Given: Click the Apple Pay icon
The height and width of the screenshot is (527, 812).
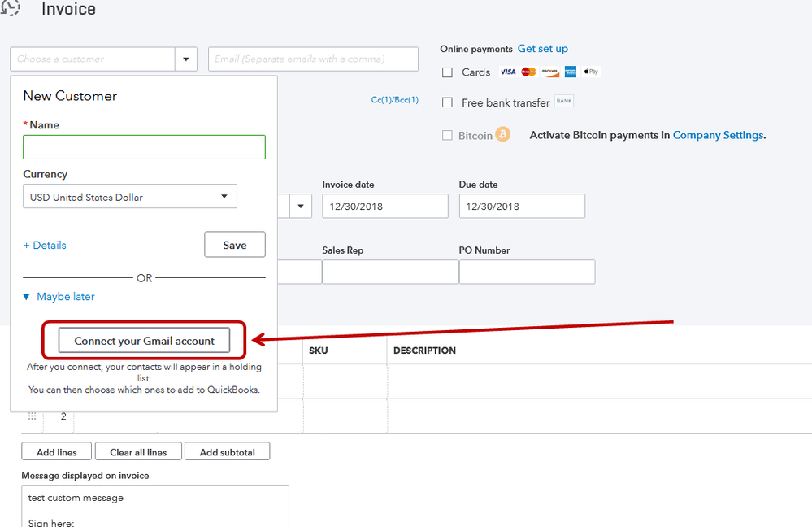Looking at the screenshot, I should (591, 72).
